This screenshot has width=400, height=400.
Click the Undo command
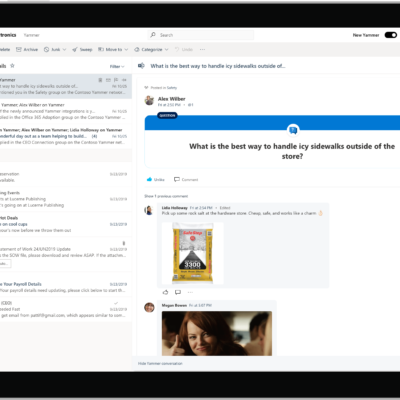tap(184, 49)
